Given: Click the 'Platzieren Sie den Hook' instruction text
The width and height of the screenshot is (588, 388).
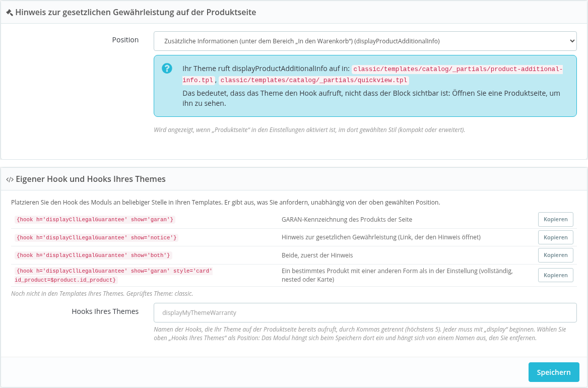Looking at the screenshot, I should pyautogui.click(x=225, y=203).
